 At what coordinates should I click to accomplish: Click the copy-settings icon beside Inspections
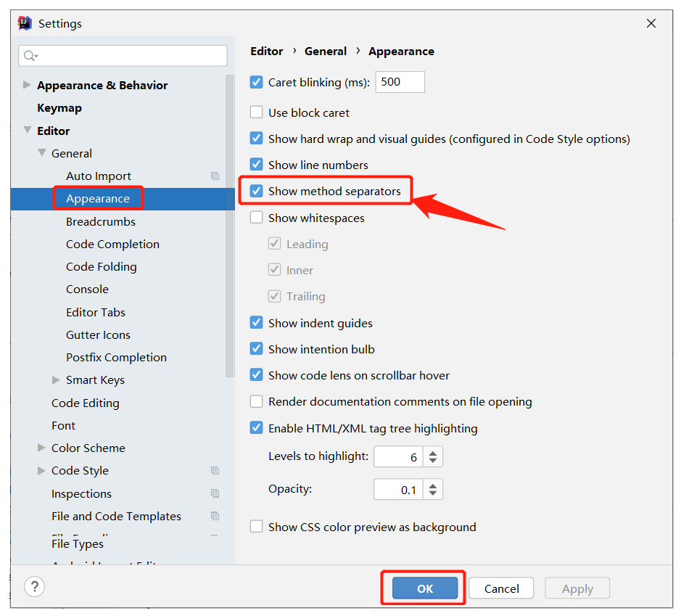click(215, 493)
